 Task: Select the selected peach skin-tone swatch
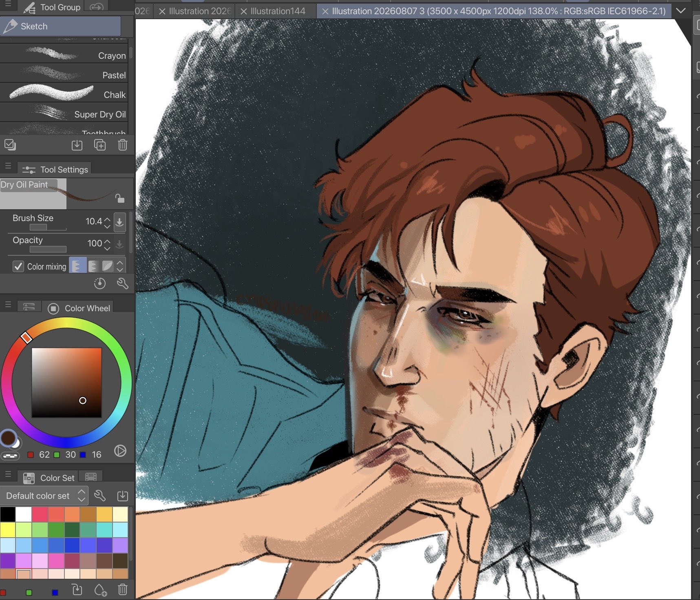(x=24, y=574)
